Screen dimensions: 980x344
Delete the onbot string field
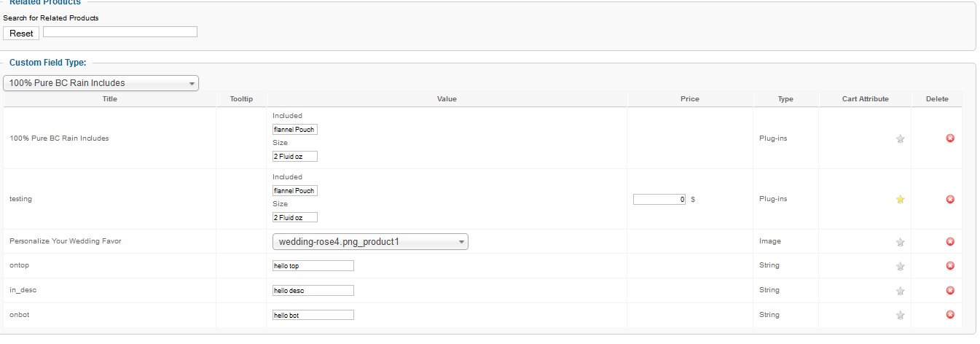coord(950,315)
